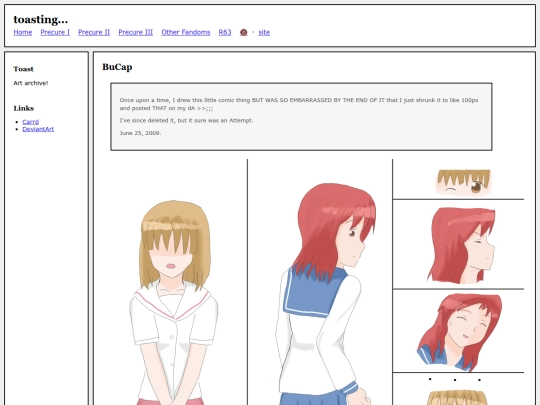The width and height of the screenshot is (540, 405).
Task: Open the Carrd link in sidebar
Action: [31, 122]
